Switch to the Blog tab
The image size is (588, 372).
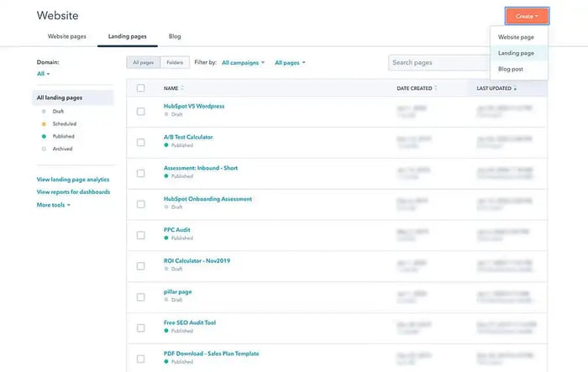coord(175,36)
